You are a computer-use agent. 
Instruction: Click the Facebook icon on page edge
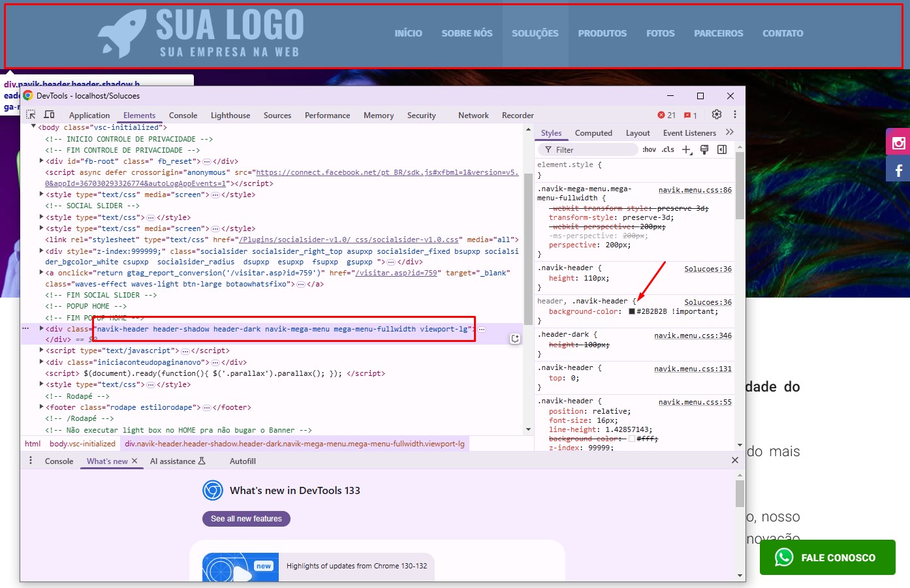[x=898, y=170]
